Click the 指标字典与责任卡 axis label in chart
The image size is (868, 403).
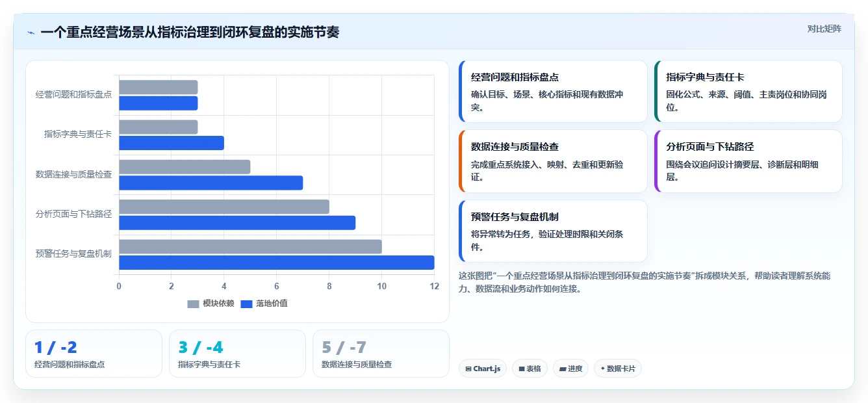pos(78,135)
